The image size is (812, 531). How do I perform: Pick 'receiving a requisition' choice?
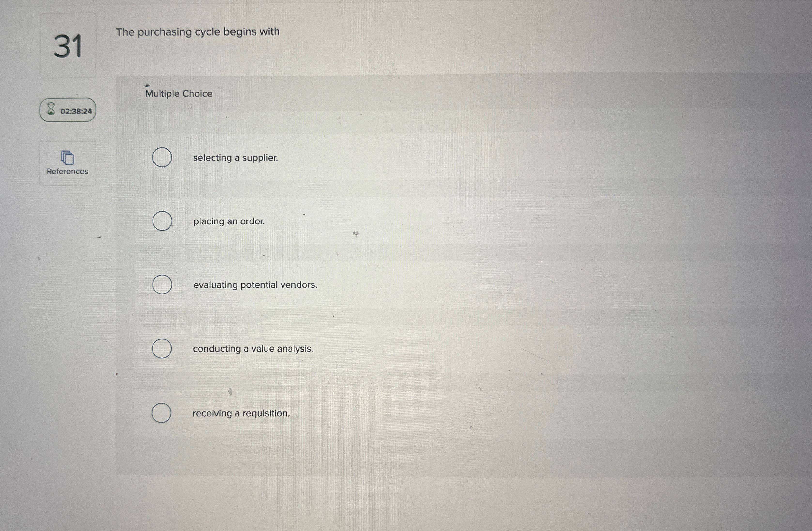[x=161, y=413]
